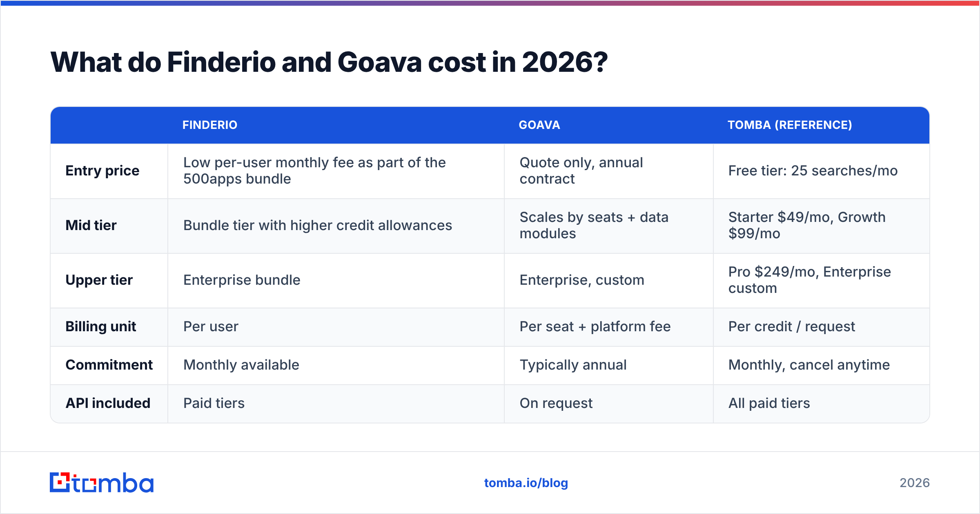Click the 'Entry price' row label
The image size is (980, 514).
pos(102,171)
